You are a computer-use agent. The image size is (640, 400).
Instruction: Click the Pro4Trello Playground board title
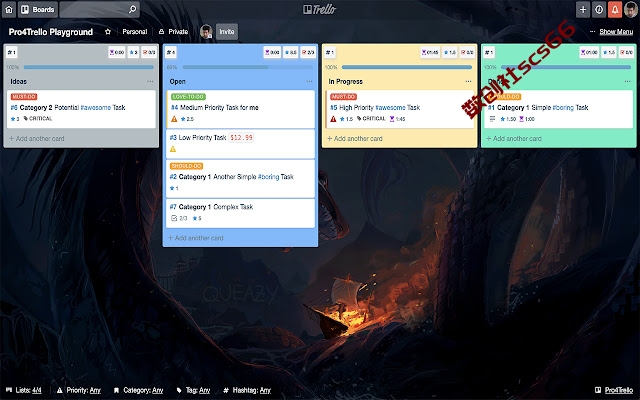point(51,32)
